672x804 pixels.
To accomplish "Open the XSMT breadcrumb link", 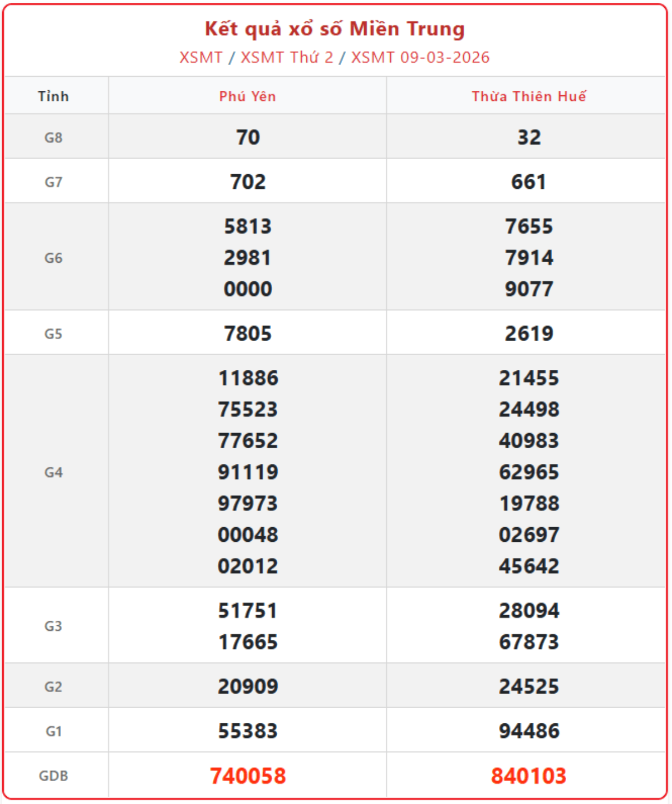I will tap(200, 57).
